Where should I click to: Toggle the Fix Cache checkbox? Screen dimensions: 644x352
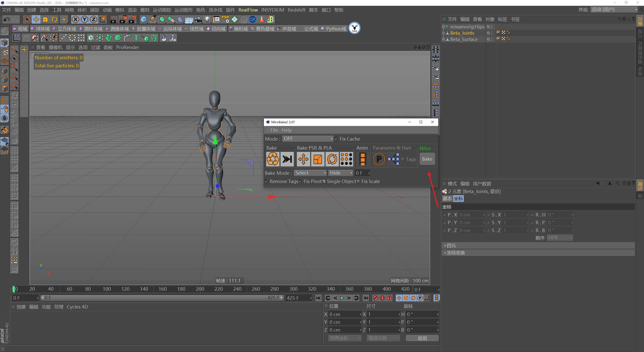[x=337, y=139]
